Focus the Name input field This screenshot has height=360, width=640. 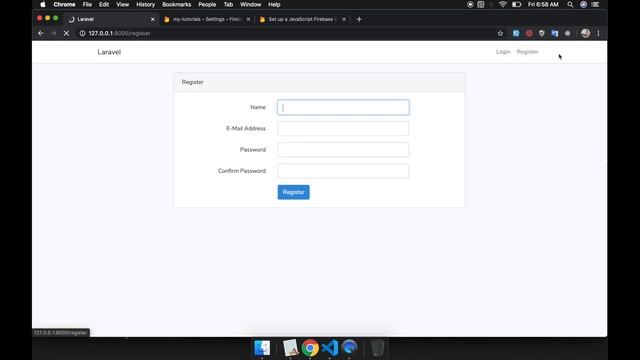343,107
